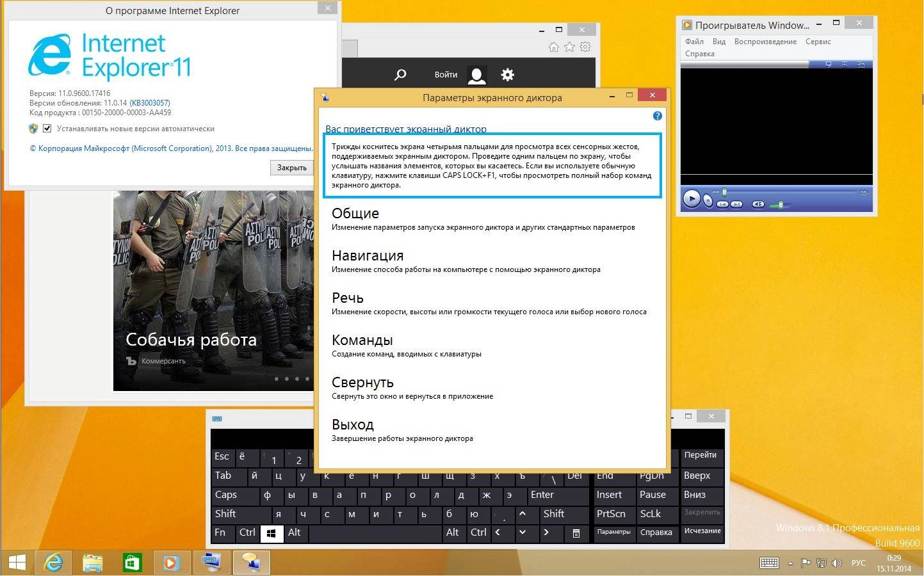Open the Справка menu in Media Player

tap(699, 54)
